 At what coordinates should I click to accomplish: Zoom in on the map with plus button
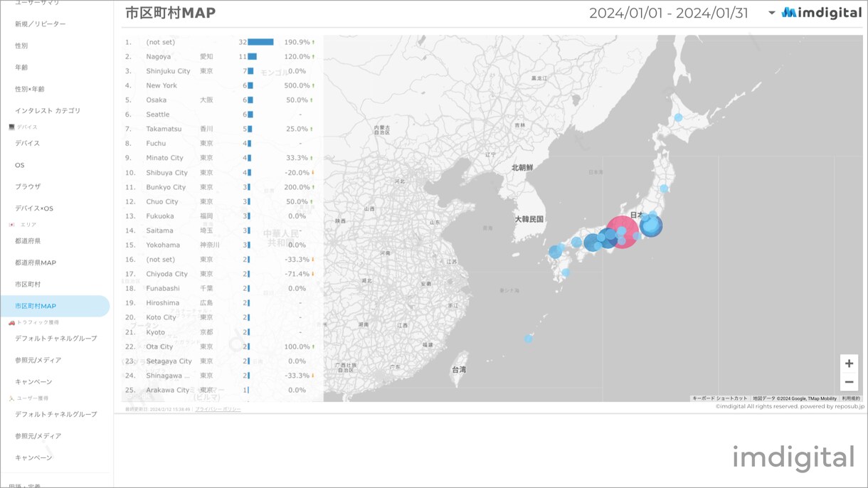click(849, 364)
